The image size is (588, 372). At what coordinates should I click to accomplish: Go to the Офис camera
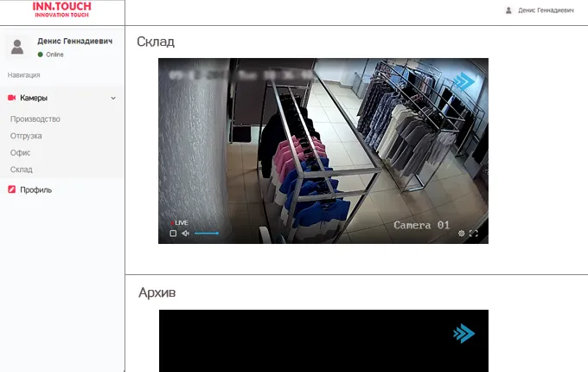point(21,152)
